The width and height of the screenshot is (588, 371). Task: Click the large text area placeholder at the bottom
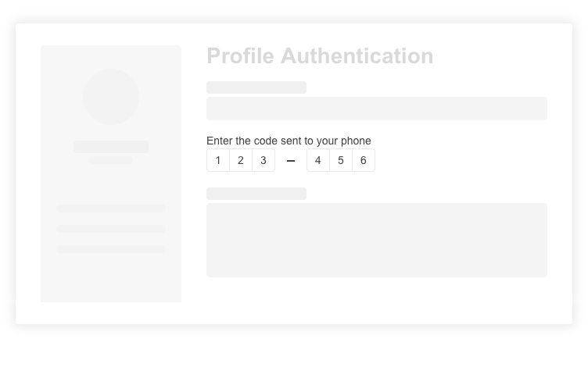click(377, 240)
